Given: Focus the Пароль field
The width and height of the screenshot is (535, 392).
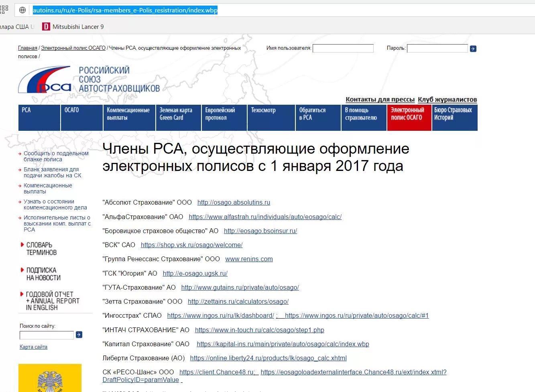Looking at the screenshot, I should (437, 48).
